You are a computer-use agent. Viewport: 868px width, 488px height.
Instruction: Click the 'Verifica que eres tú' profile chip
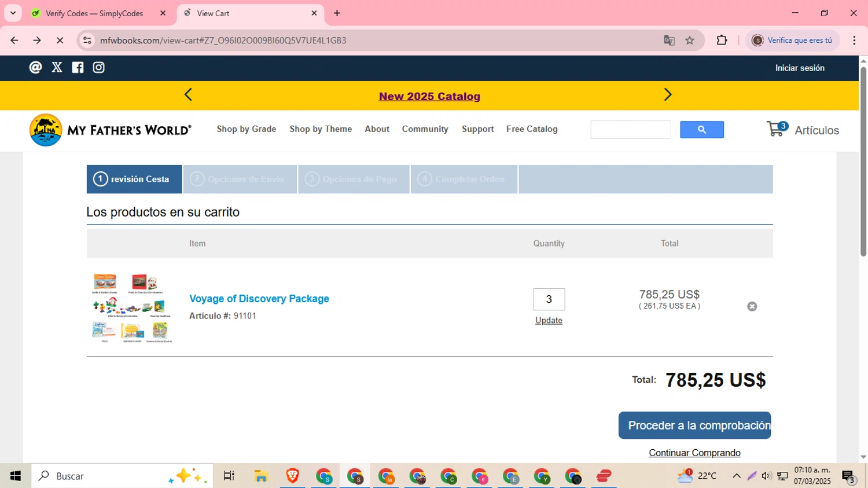pos(792,41)
